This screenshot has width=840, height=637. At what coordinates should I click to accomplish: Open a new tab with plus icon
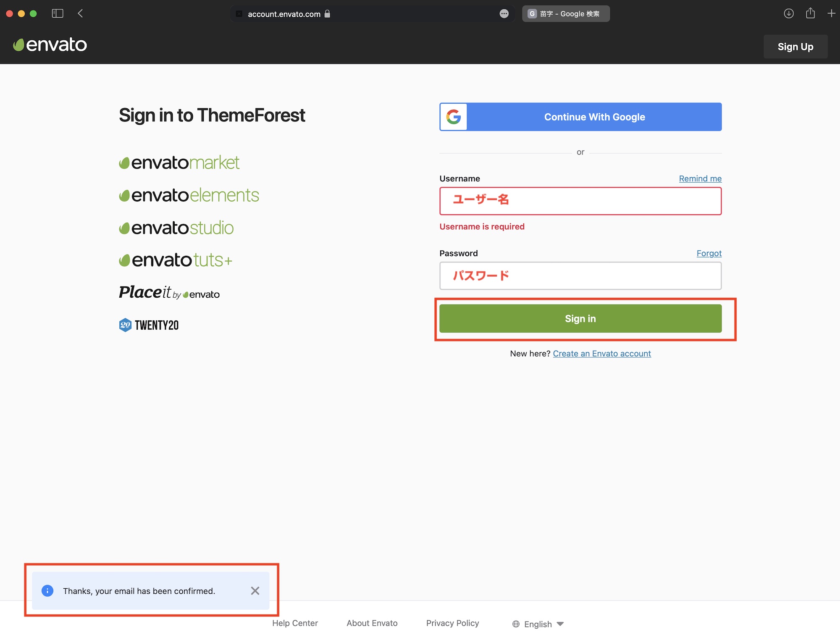tap(831, 13)
